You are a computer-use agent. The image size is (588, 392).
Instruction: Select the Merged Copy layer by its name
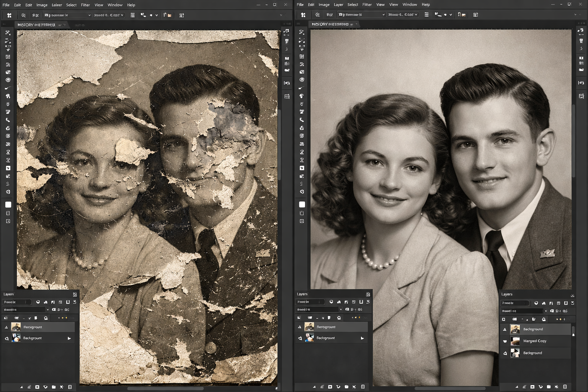click(x=534, y=341)
